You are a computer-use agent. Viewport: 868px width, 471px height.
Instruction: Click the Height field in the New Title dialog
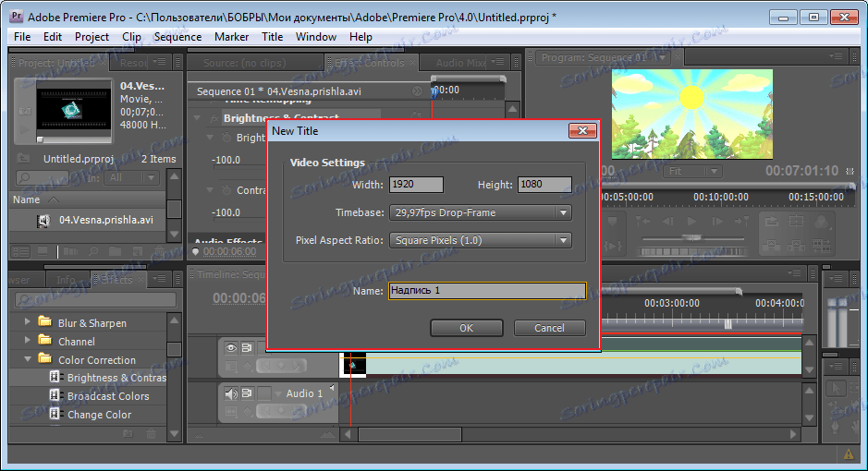tap(544, 185)
